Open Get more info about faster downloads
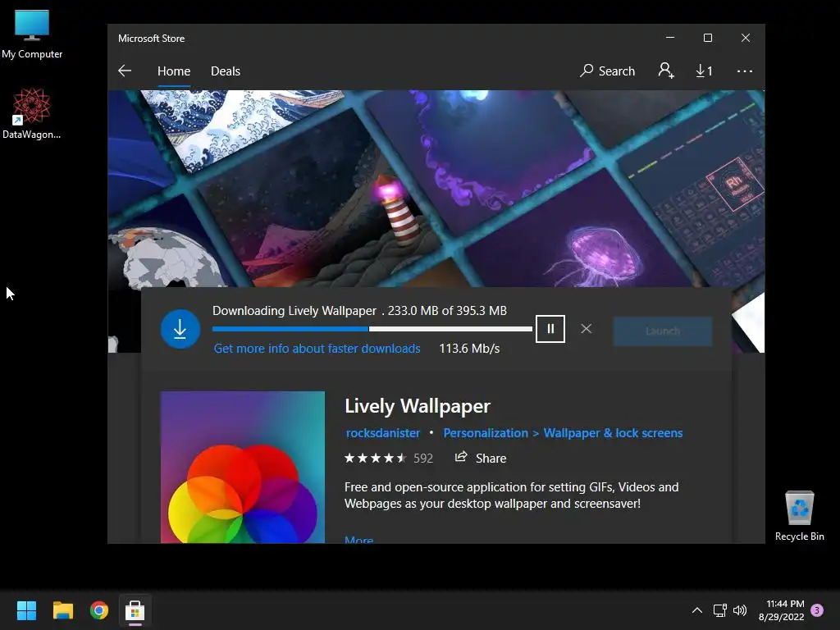 (x=317, y=348)
